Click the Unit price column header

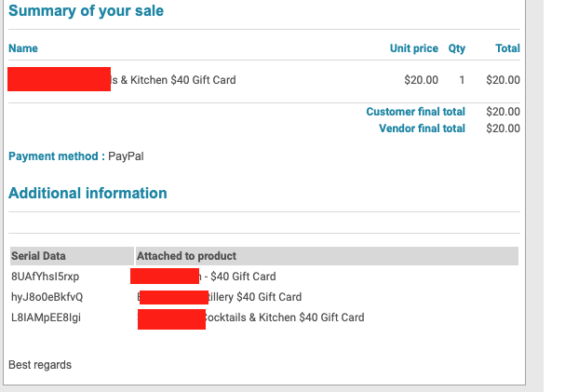[413, 48]
